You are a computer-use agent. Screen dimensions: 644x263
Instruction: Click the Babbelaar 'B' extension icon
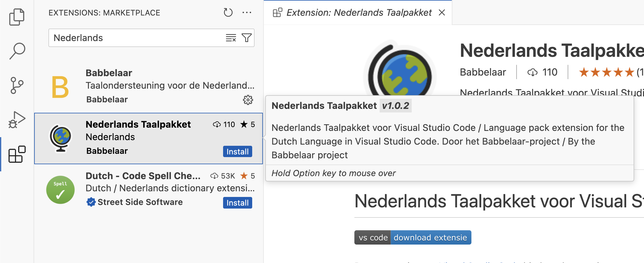[x=60, y=87]
